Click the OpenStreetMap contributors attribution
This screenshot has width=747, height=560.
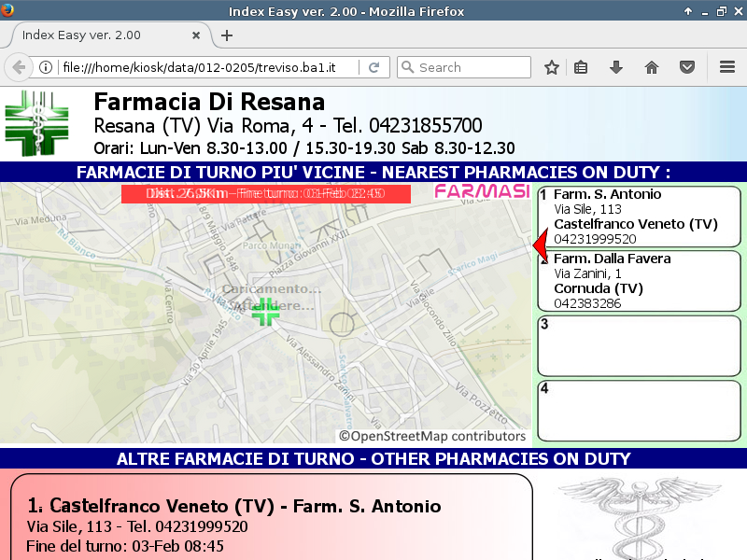(x=432, y=436)
